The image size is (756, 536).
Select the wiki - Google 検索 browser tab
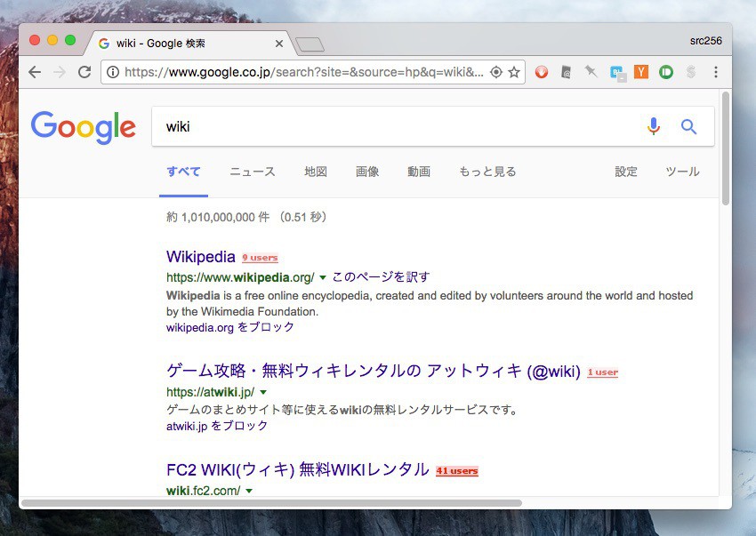(x=188, y=44)
